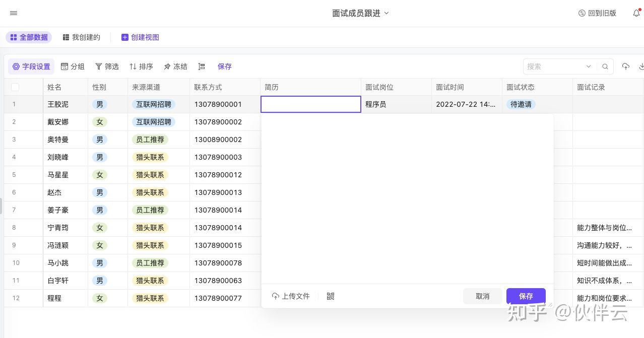The width and height of the screenshot is (644, 338).
Task: Open the 筛选 filter tool
Action: point(107,66)
